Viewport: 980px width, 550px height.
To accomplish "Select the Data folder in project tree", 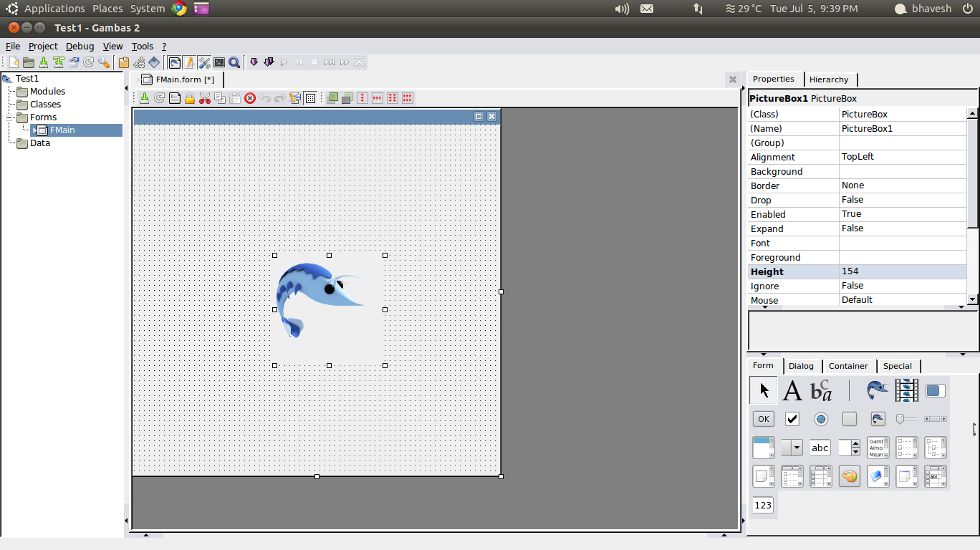I will [x=40, y=143].
